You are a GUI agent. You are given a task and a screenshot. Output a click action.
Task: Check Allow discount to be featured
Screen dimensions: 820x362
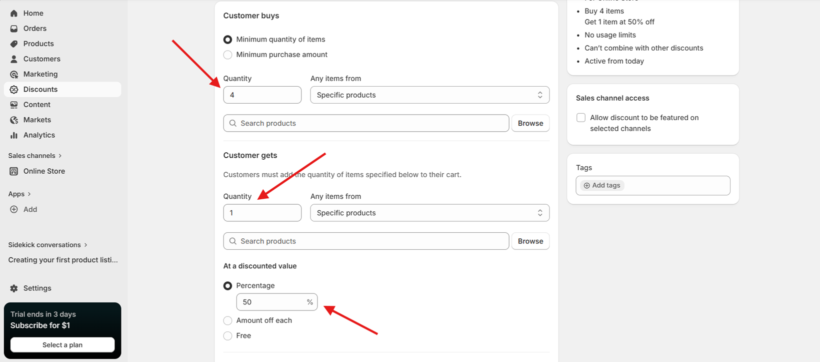point(581,118)
